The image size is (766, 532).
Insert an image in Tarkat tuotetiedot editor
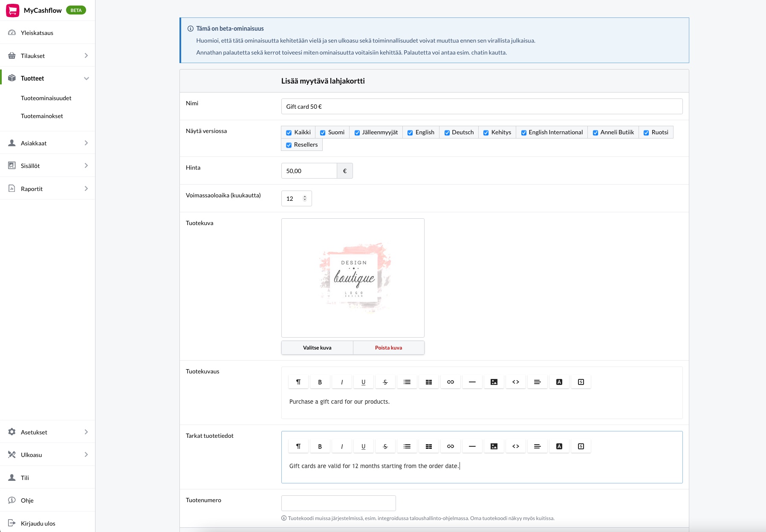tap(494, 446)
